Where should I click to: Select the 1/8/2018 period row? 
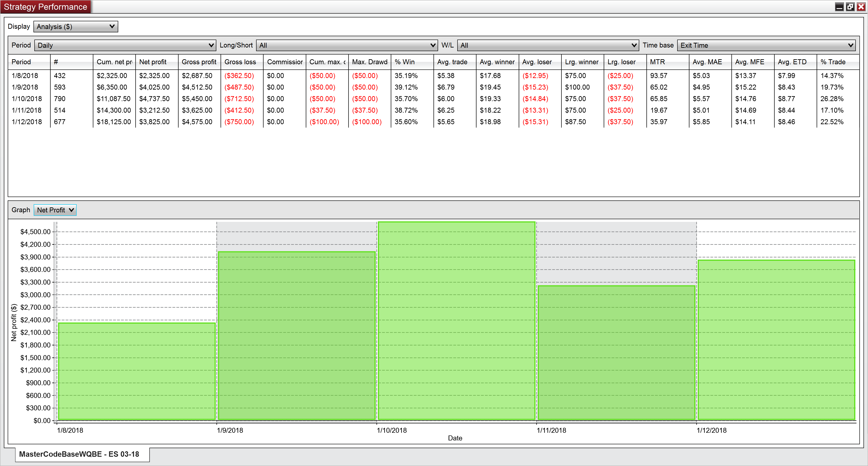pos(434,76)
